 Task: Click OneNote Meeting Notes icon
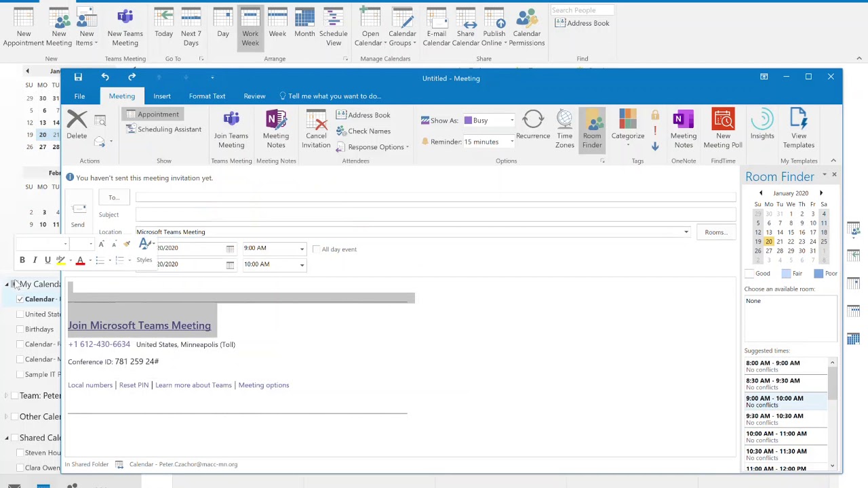(x=684, y=129)
